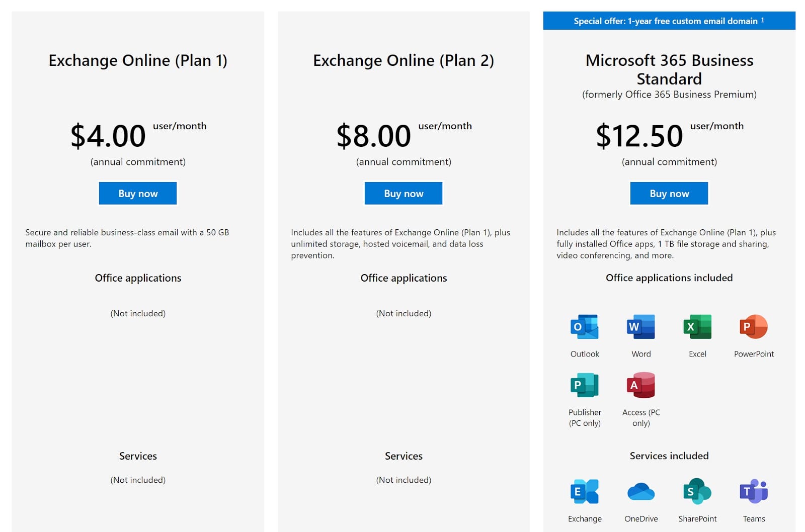Click the Outlook app icon

pyautogui.click(x=585, y=327)
